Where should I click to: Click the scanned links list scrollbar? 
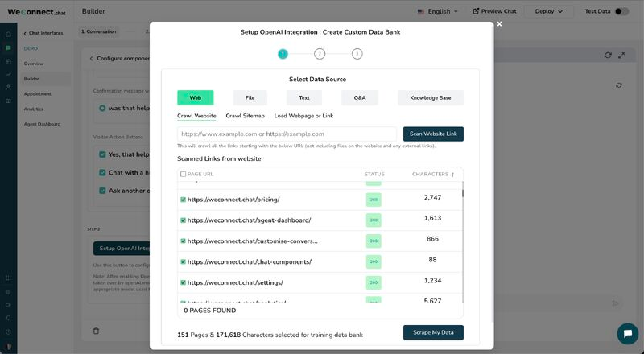pyautogui.click(x=462, y=193)
